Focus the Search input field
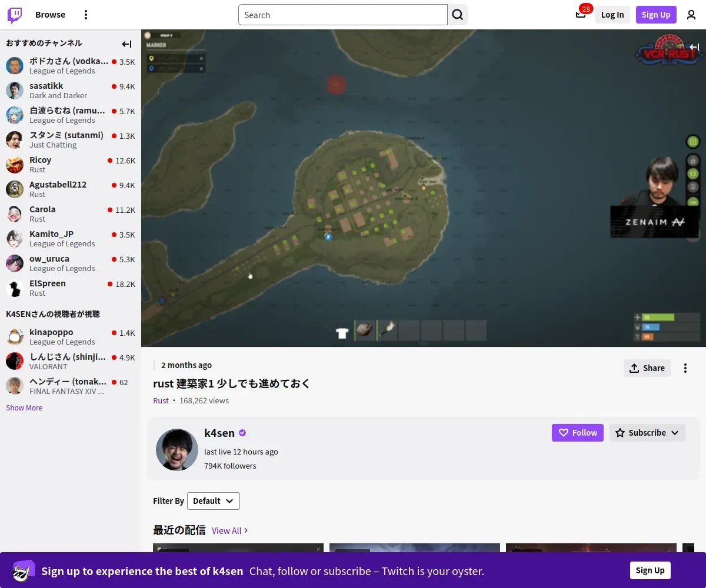This screenshot has width=706, height=588. (343, 15)
